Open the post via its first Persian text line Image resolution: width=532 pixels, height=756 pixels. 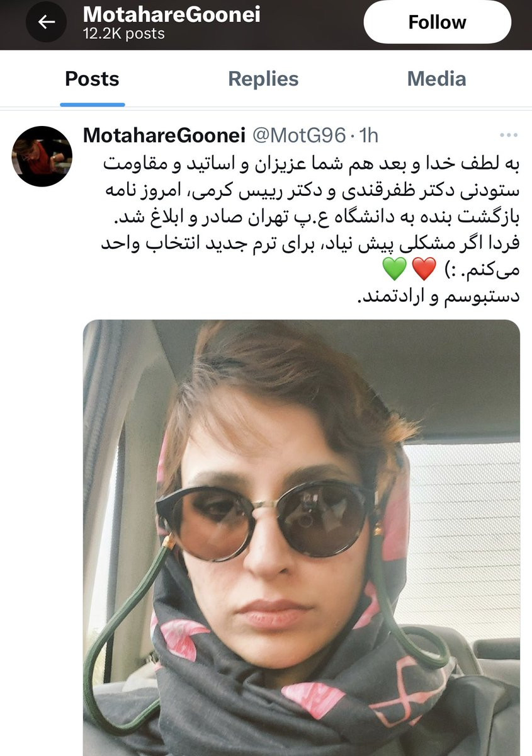click(311, 163)
